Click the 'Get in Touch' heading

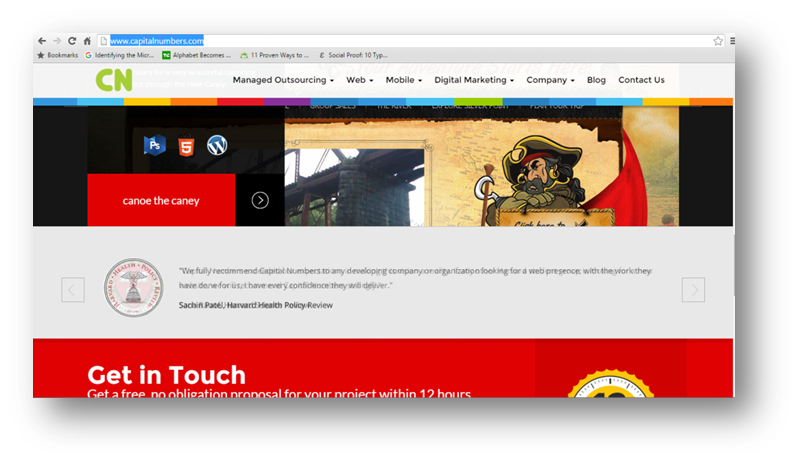(166, 375)
